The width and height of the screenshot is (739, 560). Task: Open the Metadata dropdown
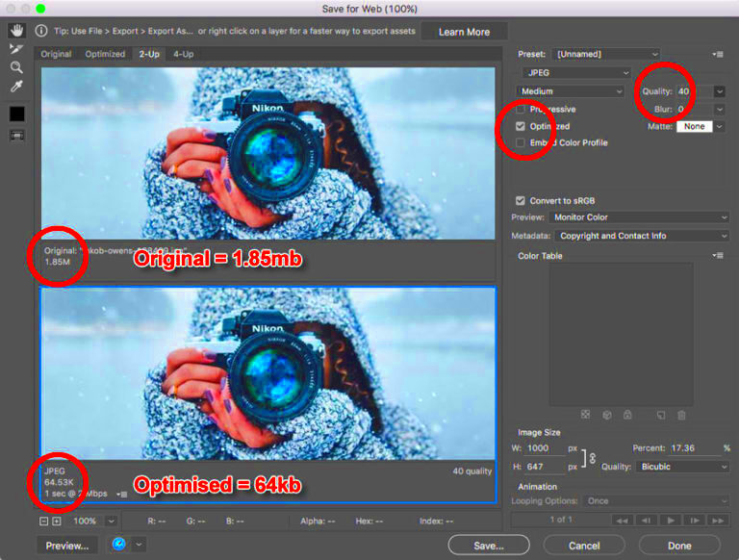pyautogui.click(x=642, y=236)
